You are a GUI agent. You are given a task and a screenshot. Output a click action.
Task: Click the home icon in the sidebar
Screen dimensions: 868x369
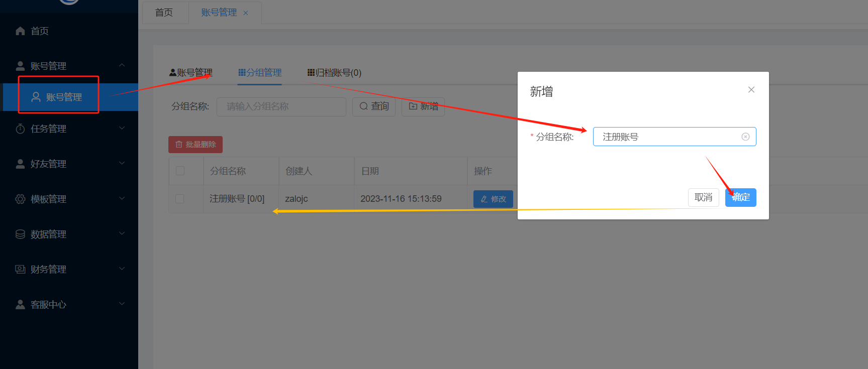pos(20,31)
